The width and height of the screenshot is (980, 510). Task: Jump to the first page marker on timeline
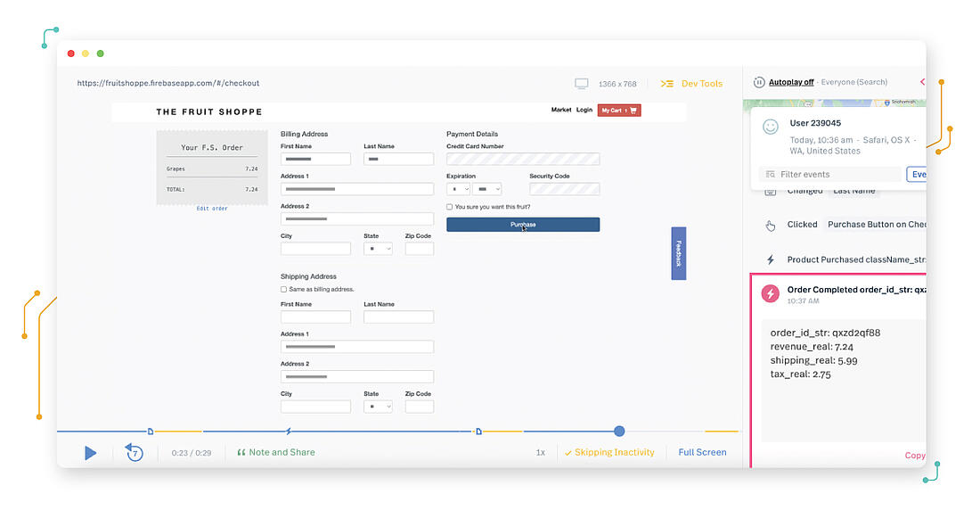coord(150,432)
